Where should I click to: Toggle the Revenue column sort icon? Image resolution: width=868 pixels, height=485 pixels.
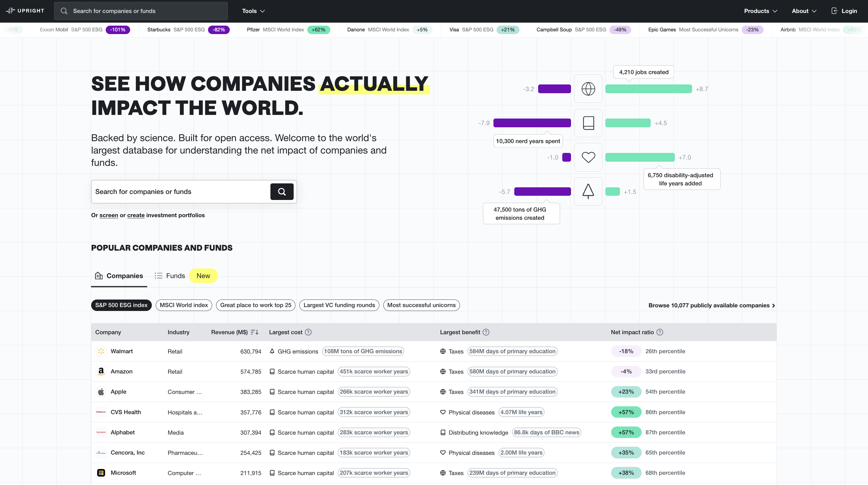[255, 332]
